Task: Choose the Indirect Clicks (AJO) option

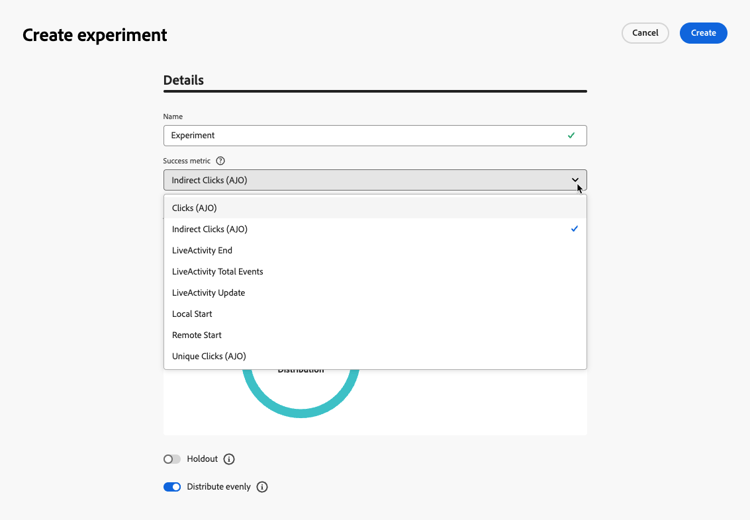Action: click(210, 229)
